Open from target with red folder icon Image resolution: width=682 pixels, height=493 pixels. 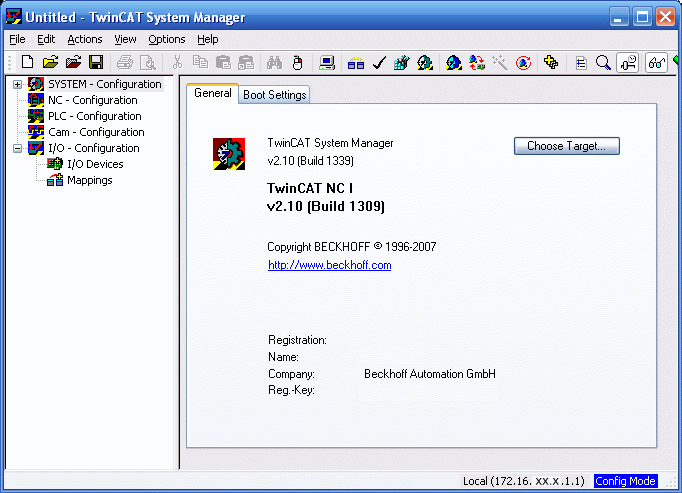point(74,63)
